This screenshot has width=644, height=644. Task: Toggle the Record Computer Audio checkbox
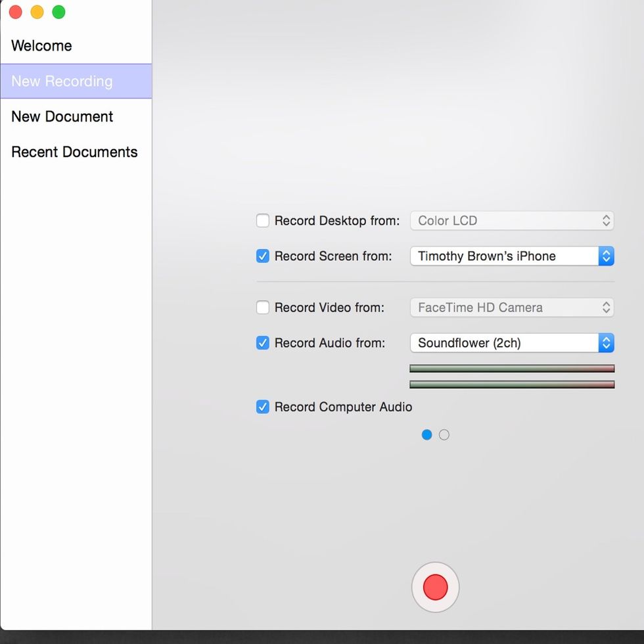pyautogui.click(x=263, y=407)
